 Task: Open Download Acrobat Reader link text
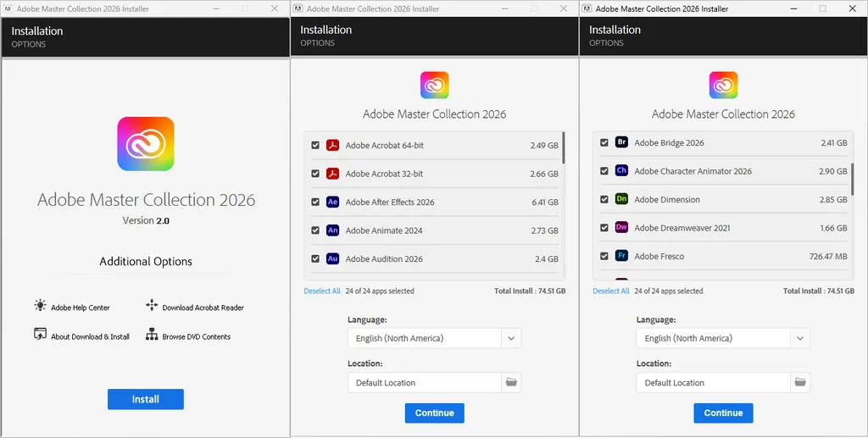click(x=203, y=308)
